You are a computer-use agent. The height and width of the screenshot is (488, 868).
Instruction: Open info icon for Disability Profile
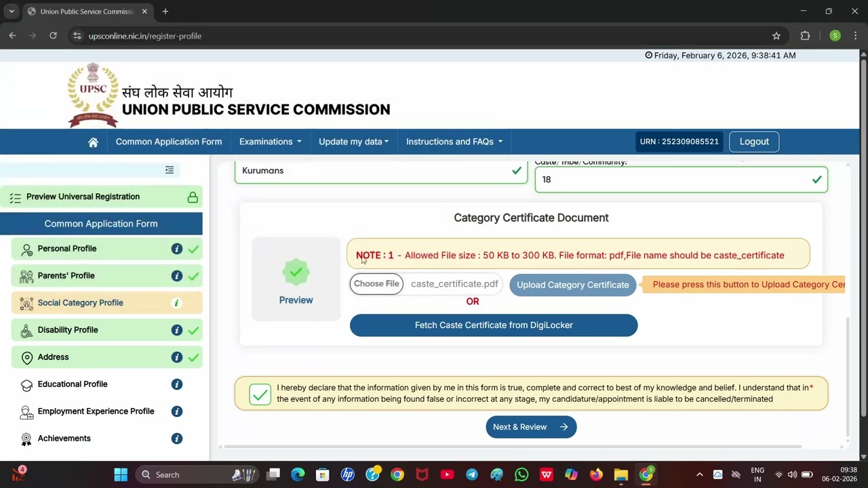[177, 330]
